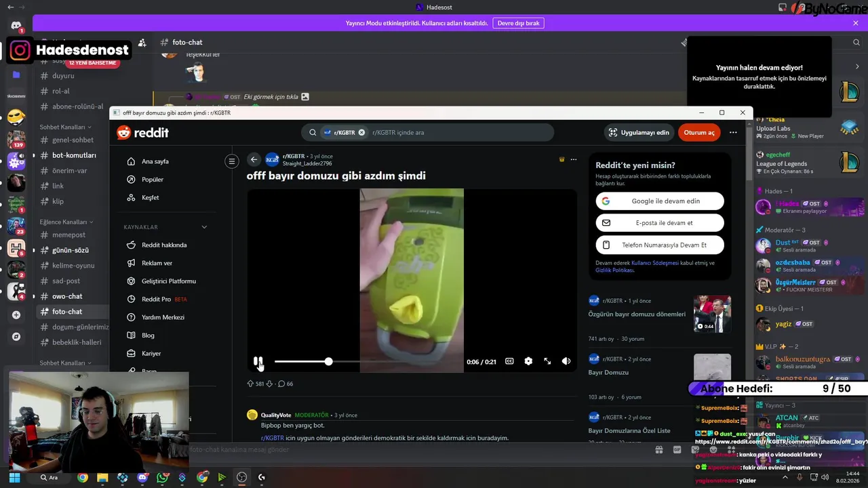Screen dimensions: 868x488
Task: Open Reddit hakkında link
Action: (x=164, y=245)
